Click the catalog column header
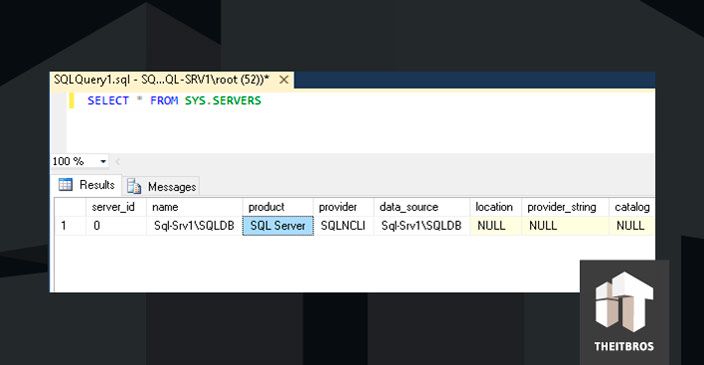This screenshot has height=365, width=704. point(632,207)
